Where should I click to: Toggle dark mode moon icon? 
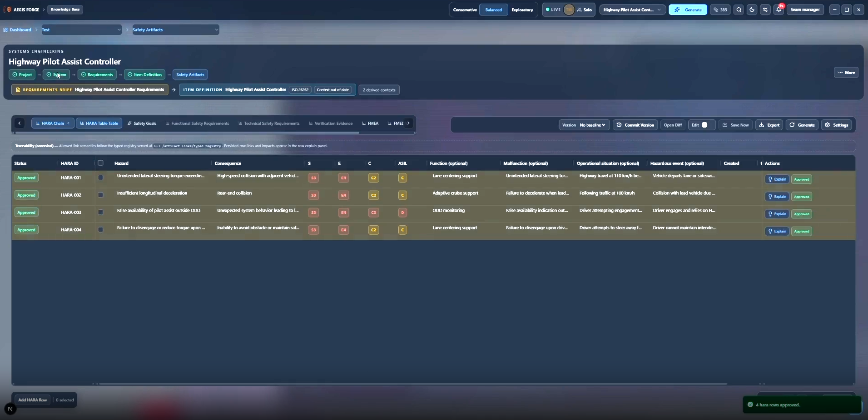pos(752,10)
